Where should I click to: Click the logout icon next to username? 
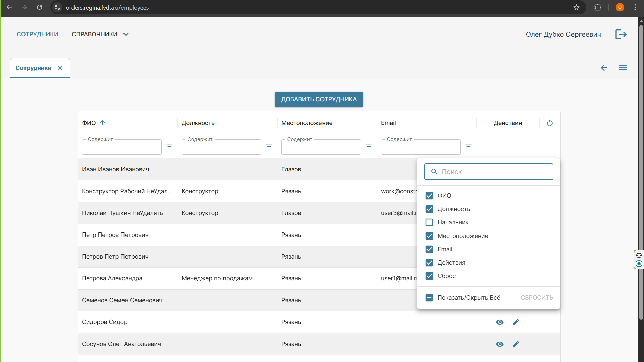click(621, 34)
